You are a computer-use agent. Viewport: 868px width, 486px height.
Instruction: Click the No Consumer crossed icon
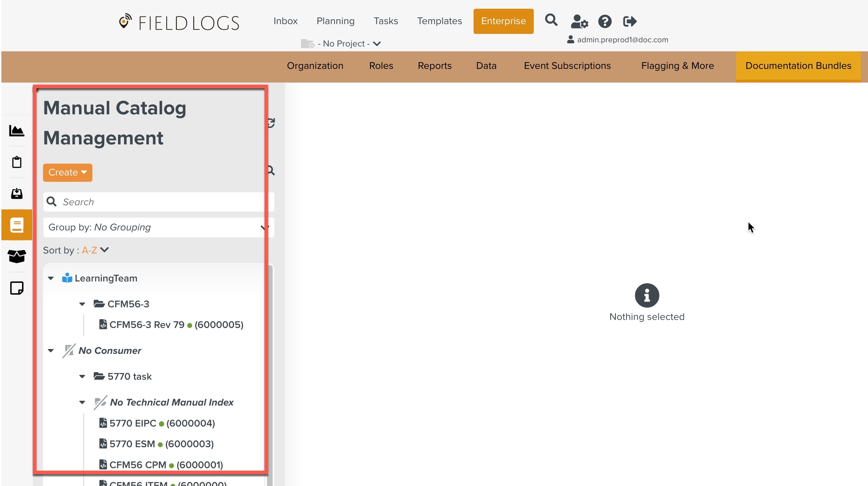(69, 351)
